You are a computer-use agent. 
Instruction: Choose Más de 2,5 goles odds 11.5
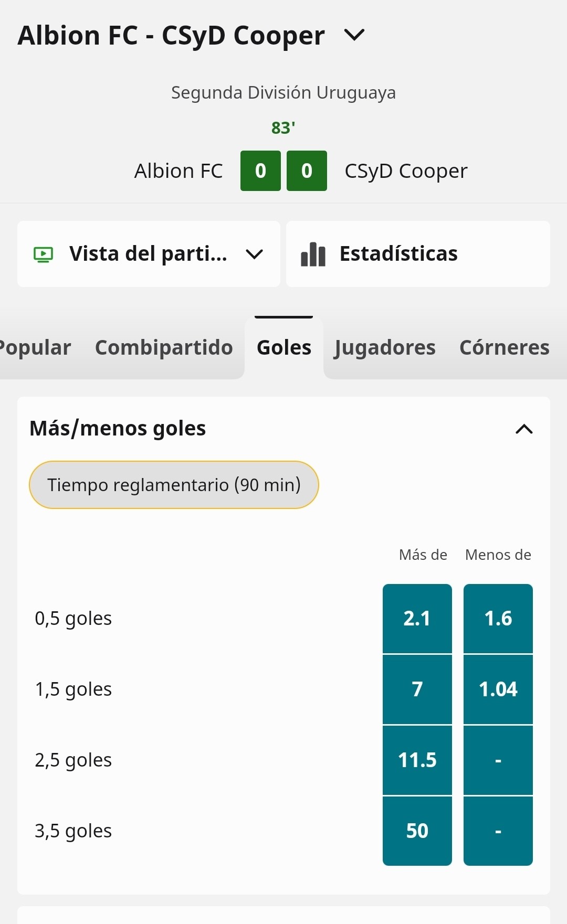coord(417,760)
